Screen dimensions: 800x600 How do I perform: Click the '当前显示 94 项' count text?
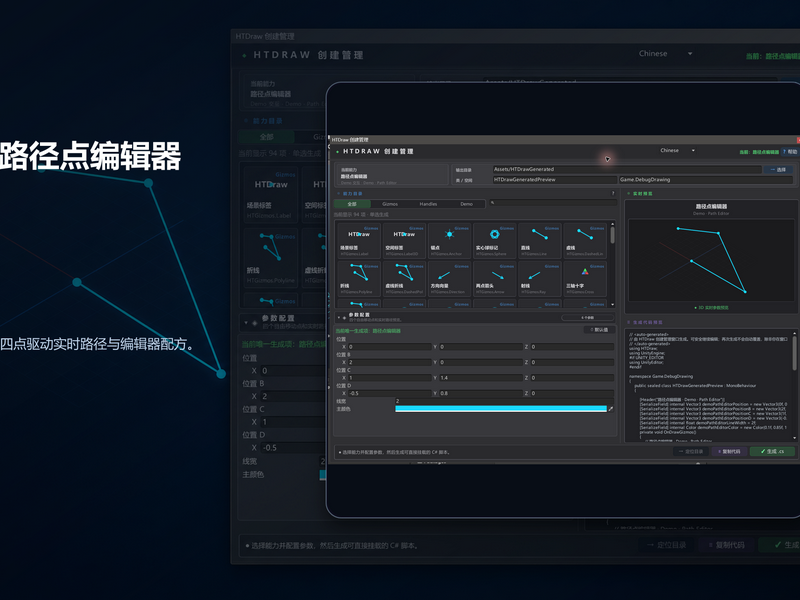pos(361,215)
